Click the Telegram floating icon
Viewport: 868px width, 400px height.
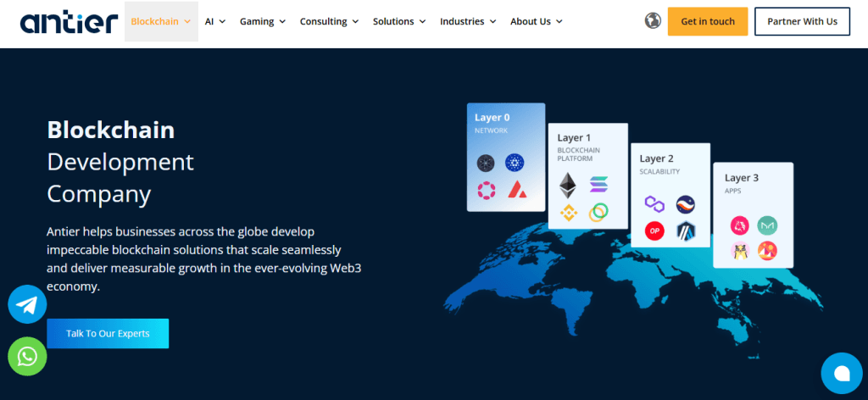tap(27, 304)
